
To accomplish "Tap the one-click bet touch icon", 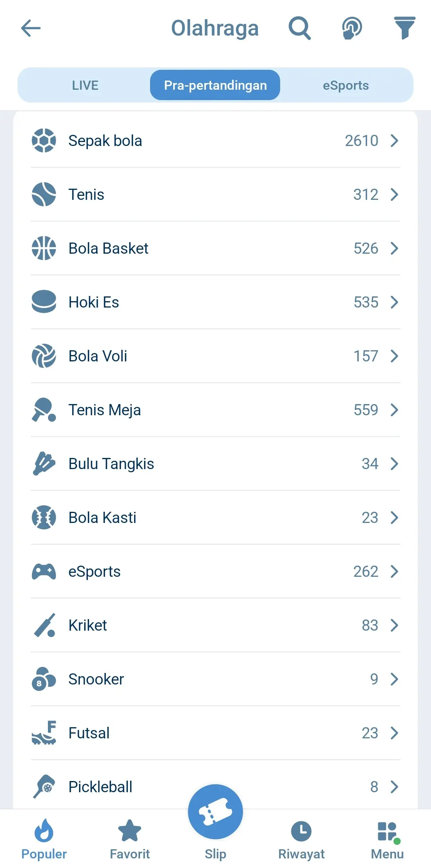I will (352, 28).
